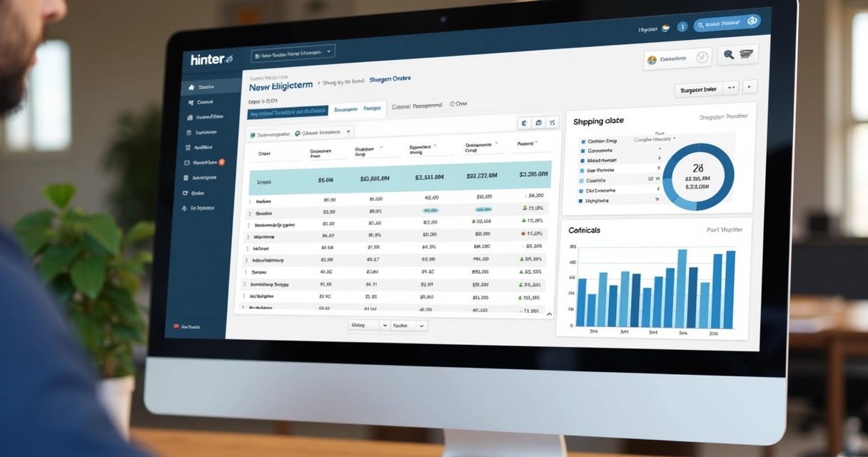Open the dropdown beside the hinter logo
This screenshot has height=457, width=868.
pos(293,53)
